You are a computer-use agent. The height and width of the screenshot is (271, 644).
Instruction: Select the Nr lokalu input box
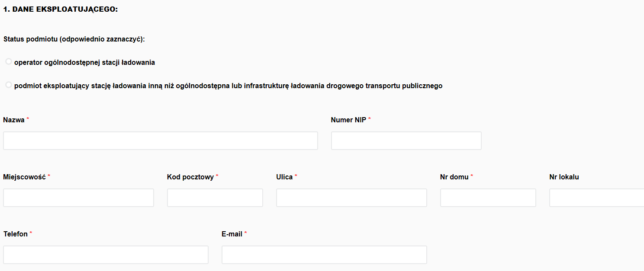click(x=596, y=198)
